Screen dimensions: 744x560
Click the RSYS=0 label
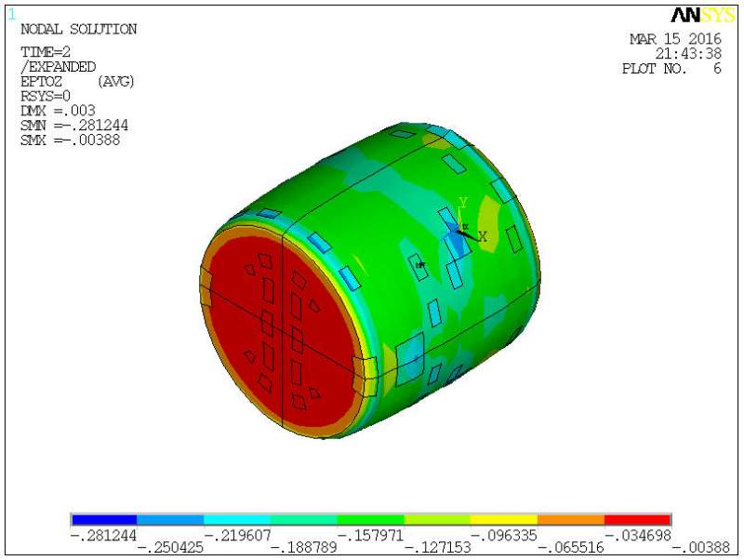tap(46, 97)
